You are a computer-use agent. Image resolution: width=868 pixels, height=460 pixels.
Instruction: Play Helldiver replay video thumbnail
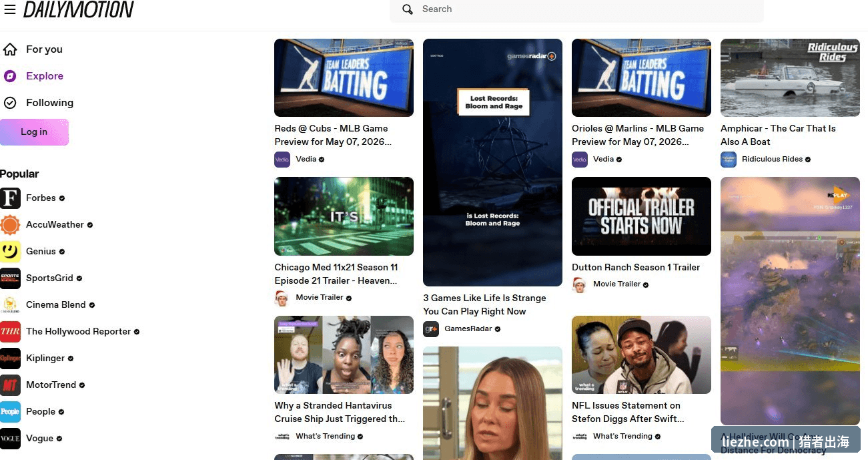790,300
